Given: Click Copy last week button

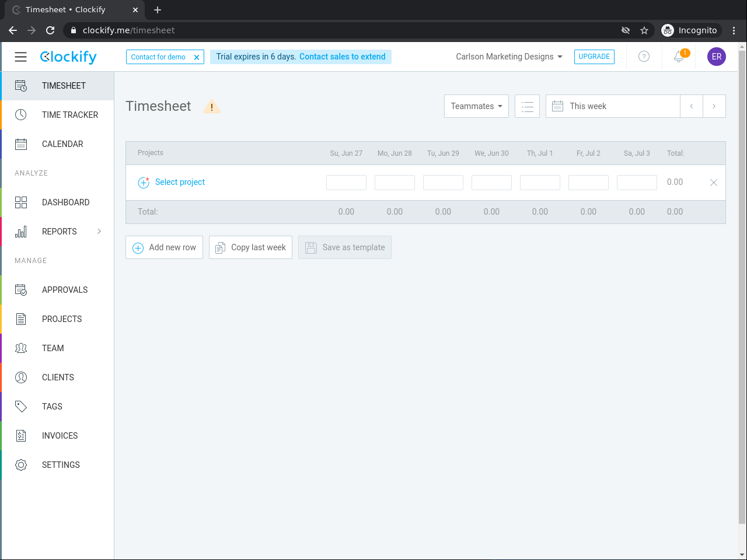Looking at the screenshot, I should [250, 247].
